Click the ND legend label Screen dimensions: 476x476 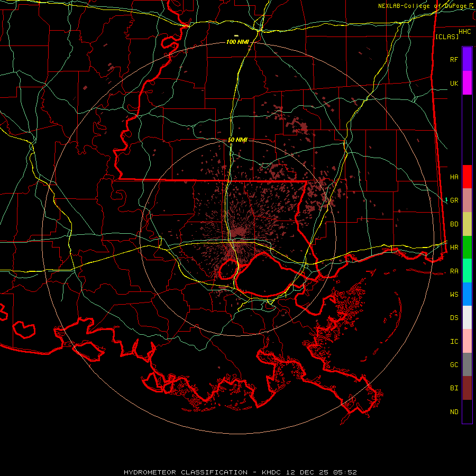454,412
